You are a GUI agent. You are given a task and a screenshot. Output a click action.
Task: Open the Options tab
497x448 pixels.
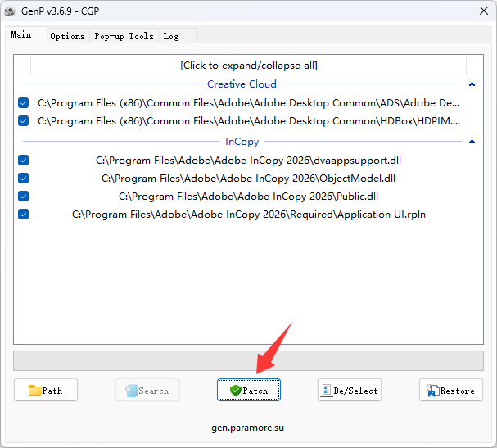(x=67, y=36)
